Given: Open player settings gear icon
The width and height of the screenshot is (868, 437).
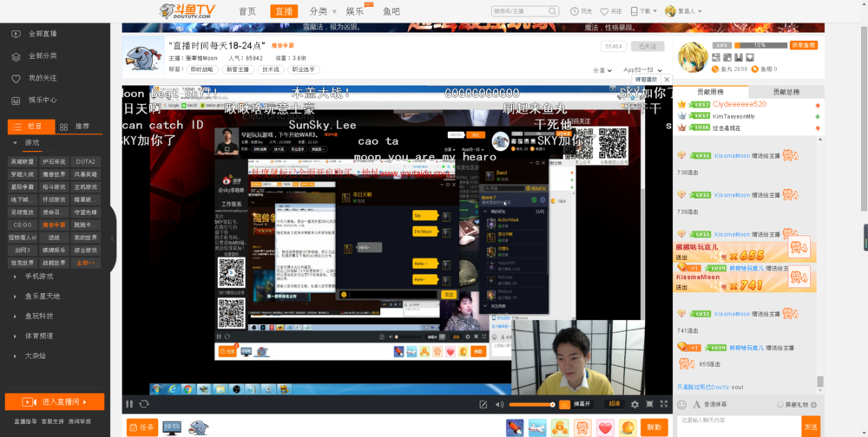Looking at the screenshot, I should coord(635,404).
